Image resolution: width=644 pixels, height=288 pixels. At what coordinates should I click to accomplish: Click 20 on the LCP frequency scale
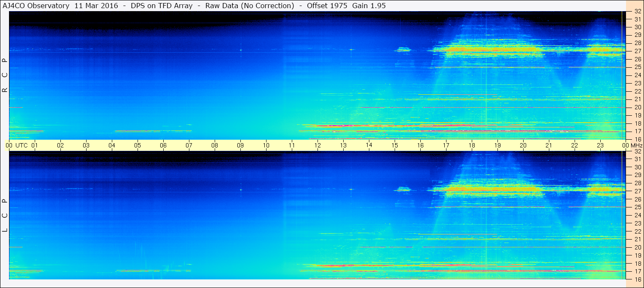(x=637, y=247)
